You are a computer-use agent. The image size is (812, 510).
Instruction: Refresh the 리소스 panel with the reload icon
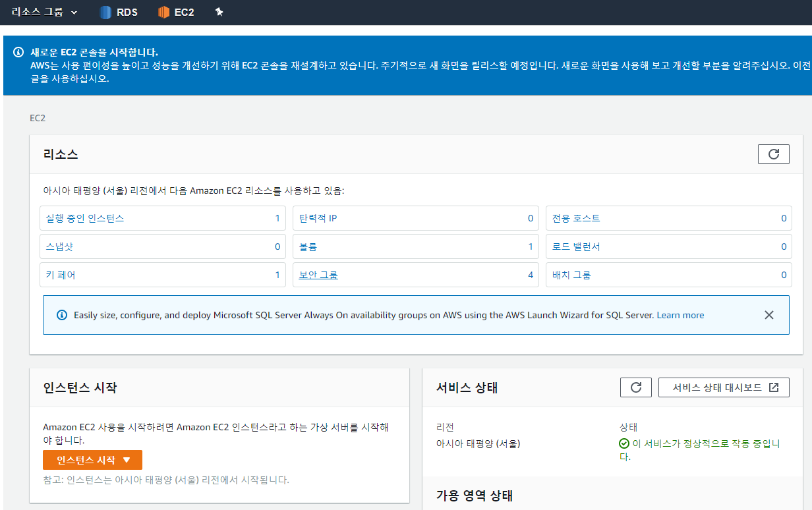[774, 154]
